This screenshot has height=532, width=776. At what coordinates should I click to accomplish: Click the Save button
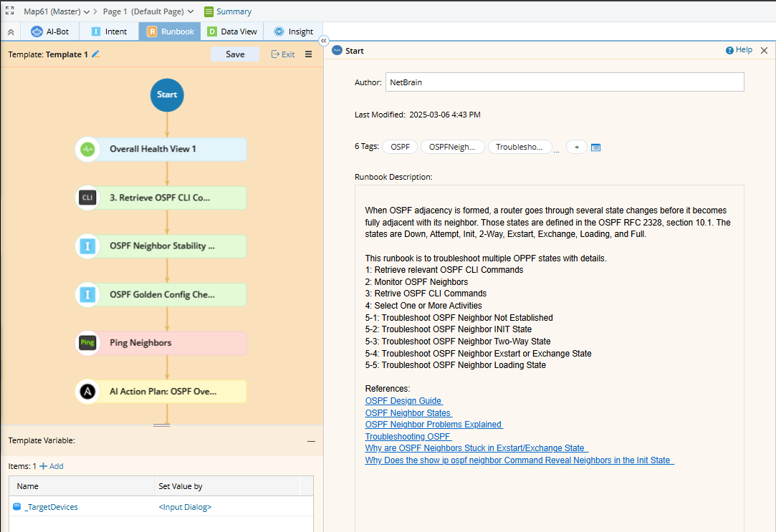click(235, 54)
